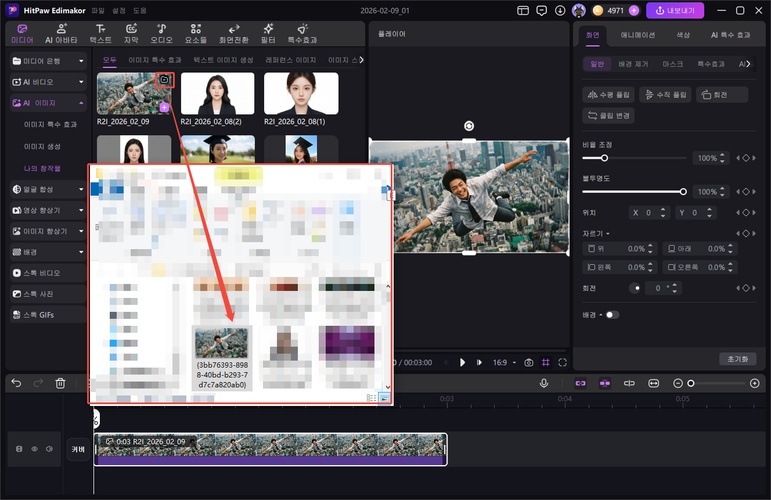Open the 오디오 (Audio) tool tab
This screenshot has width=771, height=500.
click(x=161, y=34)
